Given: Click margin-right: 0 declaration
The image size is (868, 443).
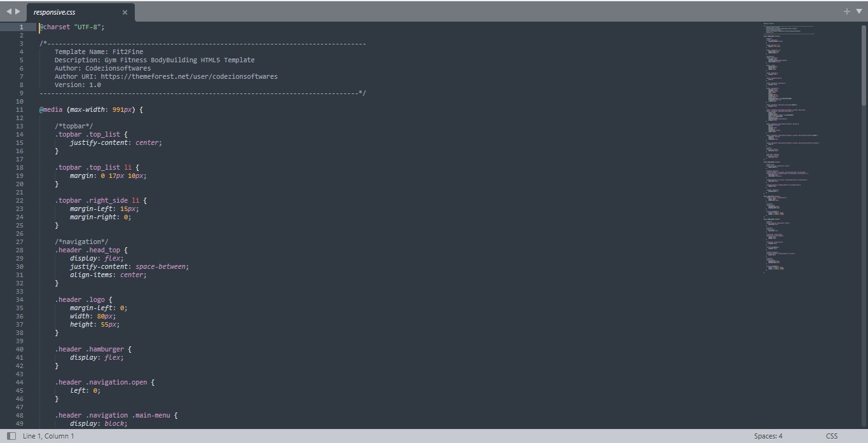Looking at the screenshot, I should (x=101, y=217).
